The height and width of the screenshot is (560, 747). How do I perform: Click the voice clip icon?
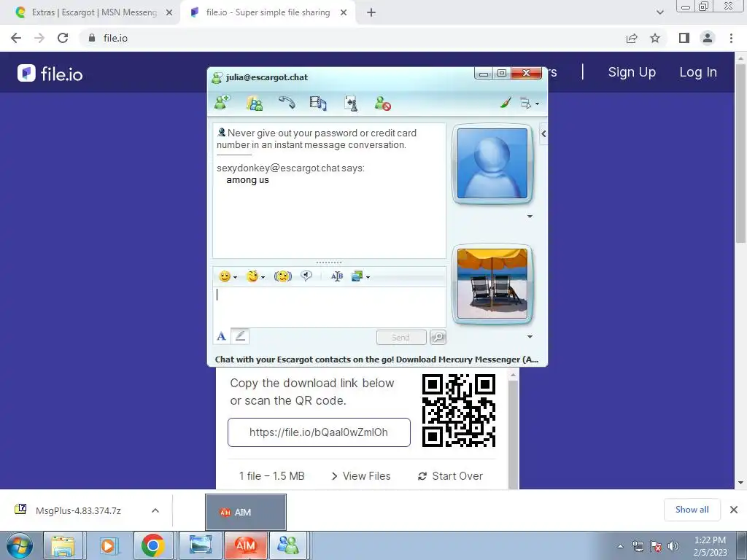tap(306, 276)
